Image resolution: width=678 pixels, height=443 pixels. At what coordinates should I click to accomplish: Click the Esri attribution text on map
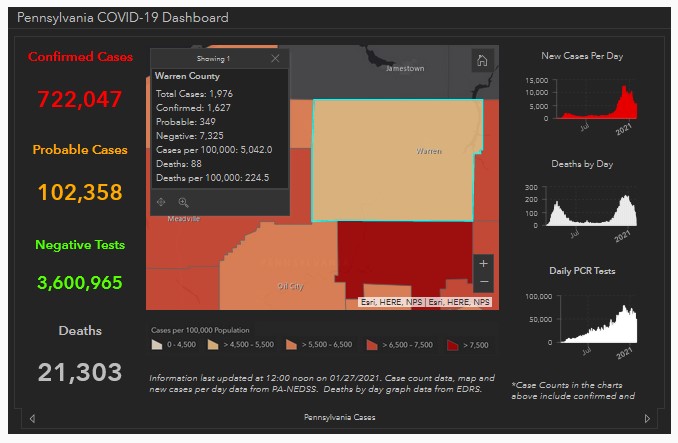425,301
